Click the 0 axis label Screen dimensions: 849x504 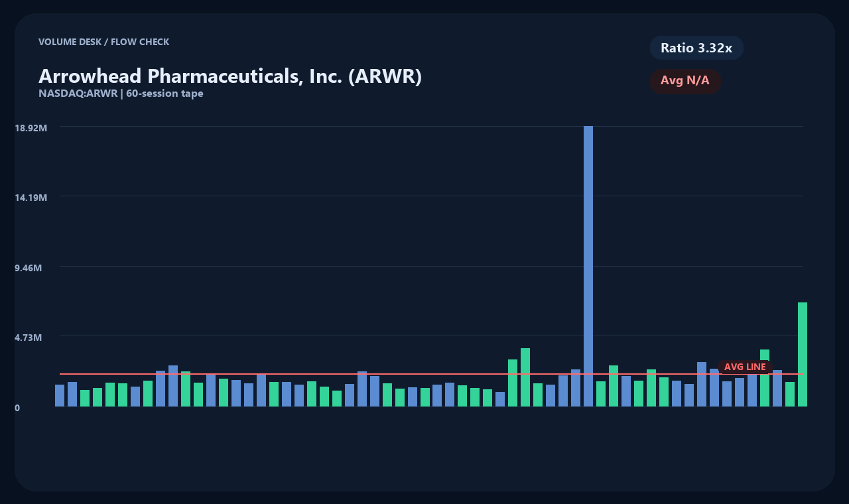(x=17, y=408)
